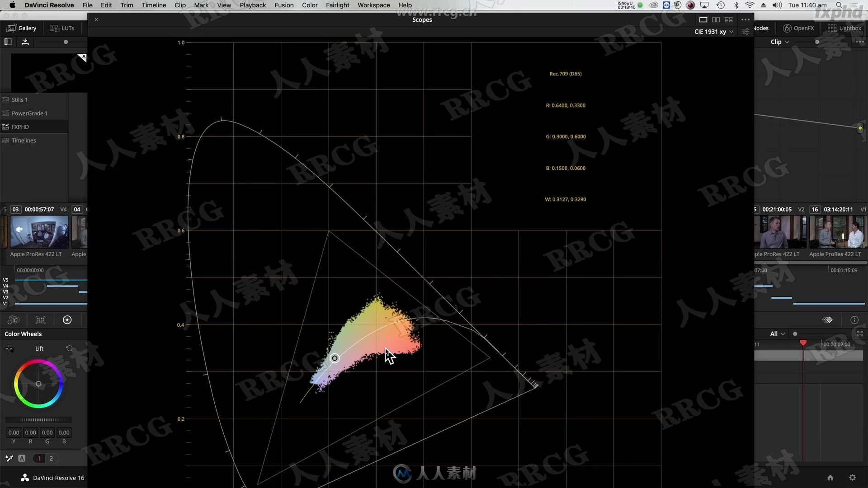The image size is (868, 488).
Task: Select single scope view layout
Action: 703,19
